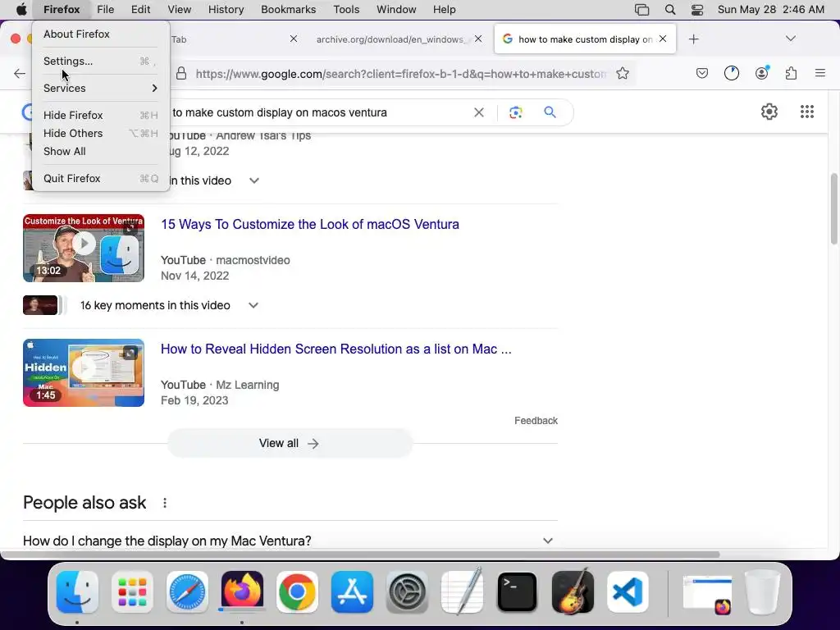The width and height of the screenshot is (840, 630).
Task: Open Visual Studio Code from the Dock
Action: 628,592
